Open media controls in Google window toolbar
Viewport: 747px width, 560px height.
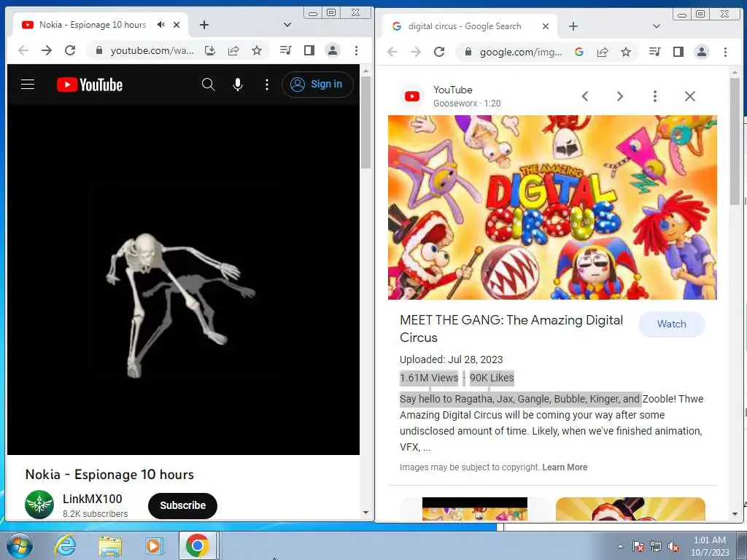coord(654,52)
